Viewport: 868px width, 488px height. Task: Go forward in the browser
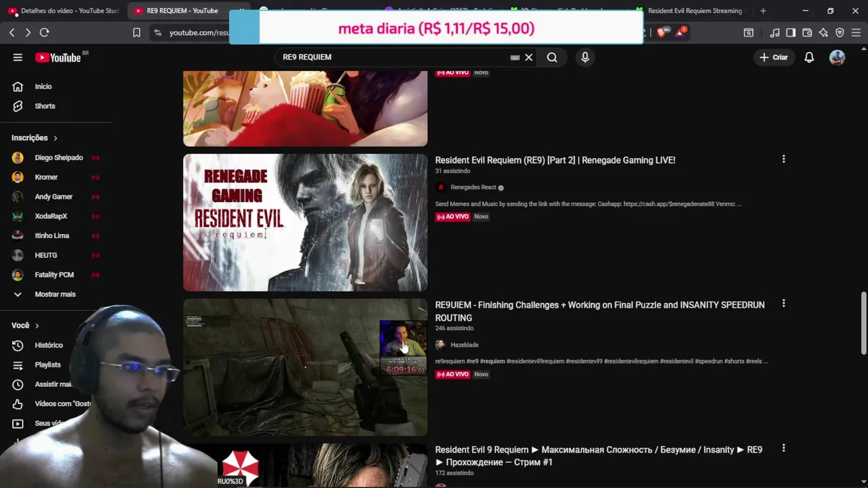tap(28, 33)
